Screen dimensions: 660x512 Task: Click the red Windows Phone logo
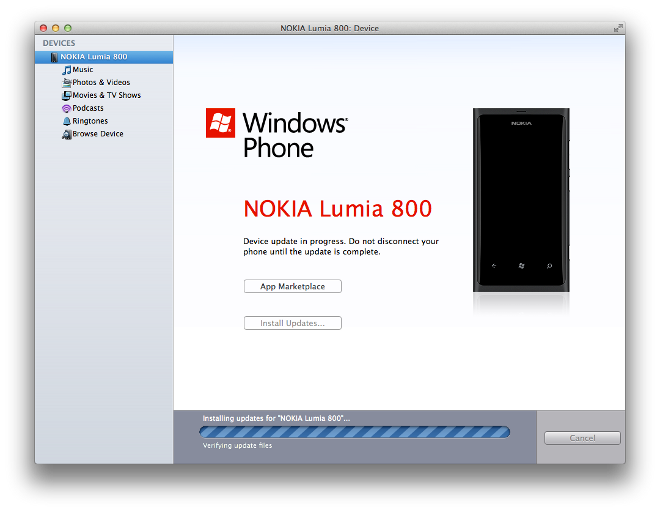220,123
